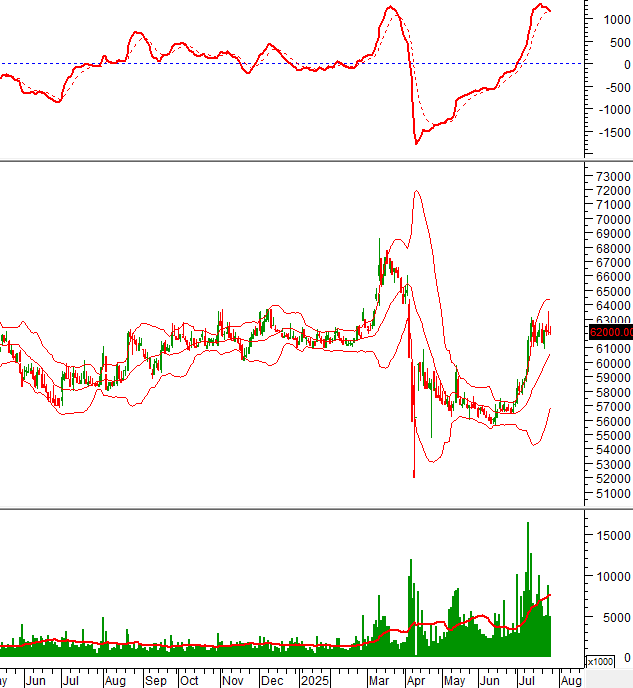Select the Nov month label
The height and width of the screenshot is (688, 633).
232,681
